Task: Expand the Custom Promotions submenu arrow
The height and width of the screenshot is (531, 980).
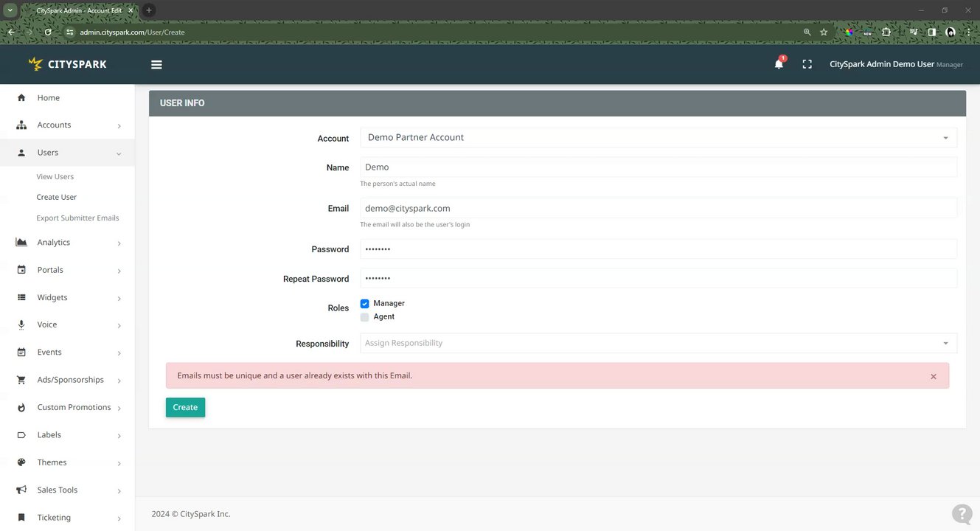Action: click(119, 409)
